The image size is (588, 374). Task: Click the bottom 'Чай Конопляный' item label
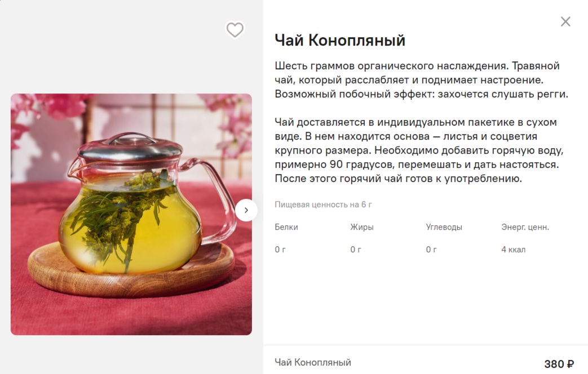(x=313, y=362)
